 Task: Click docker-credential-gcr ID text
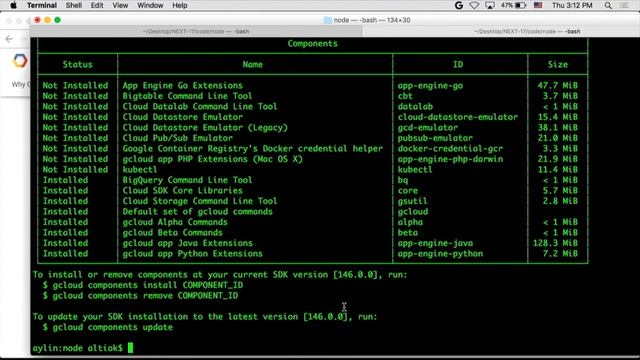tap(450, 149)
